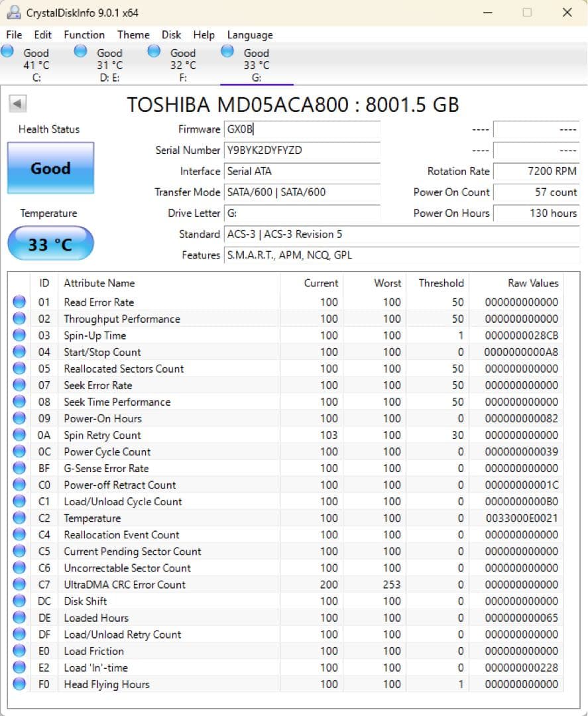This screenshot has width=588, height=716.
Task: Open the Language menu
Action: point(249,35)
